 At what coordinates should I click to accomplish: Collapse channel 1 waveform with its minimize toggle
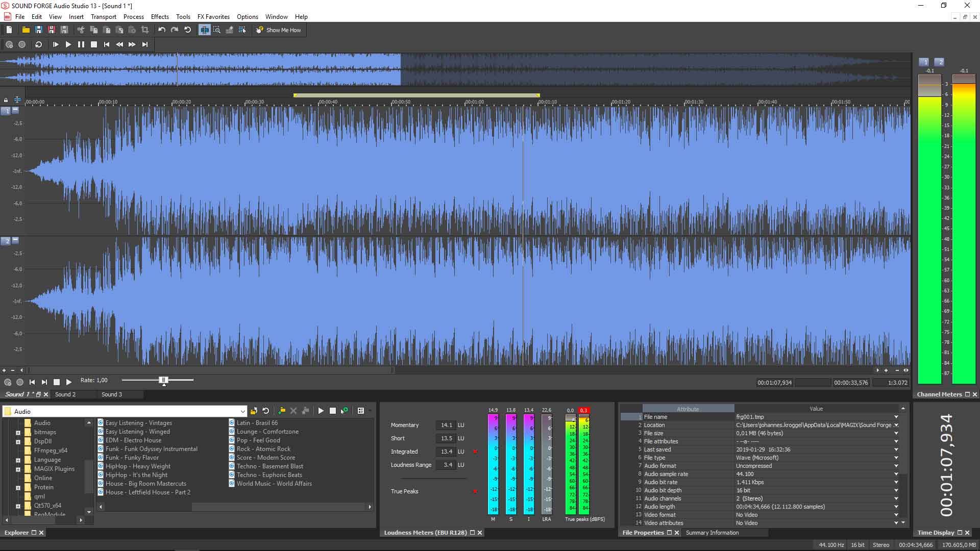[x=15, y=111]
